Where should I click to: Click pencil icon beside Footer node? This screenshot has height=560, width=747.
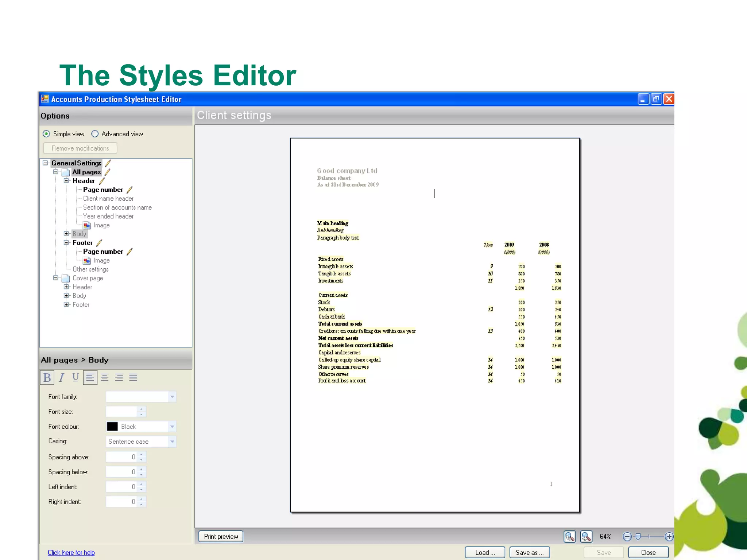(x=99, y=242)
